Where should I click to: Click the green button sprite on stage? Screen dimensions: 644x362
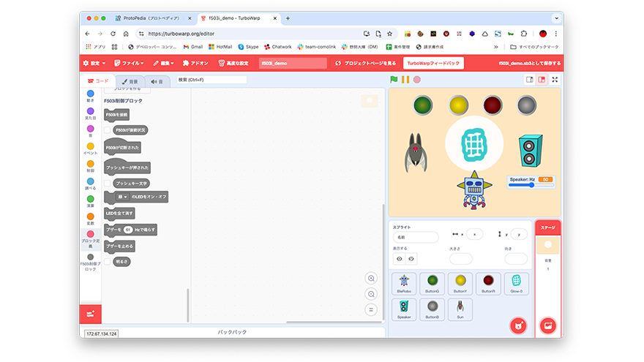click(x=423, y=105)
